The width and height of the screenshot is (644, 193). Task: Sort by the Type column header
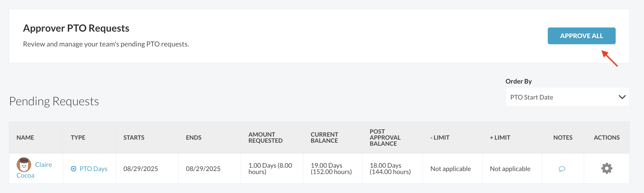pos(78,137)
